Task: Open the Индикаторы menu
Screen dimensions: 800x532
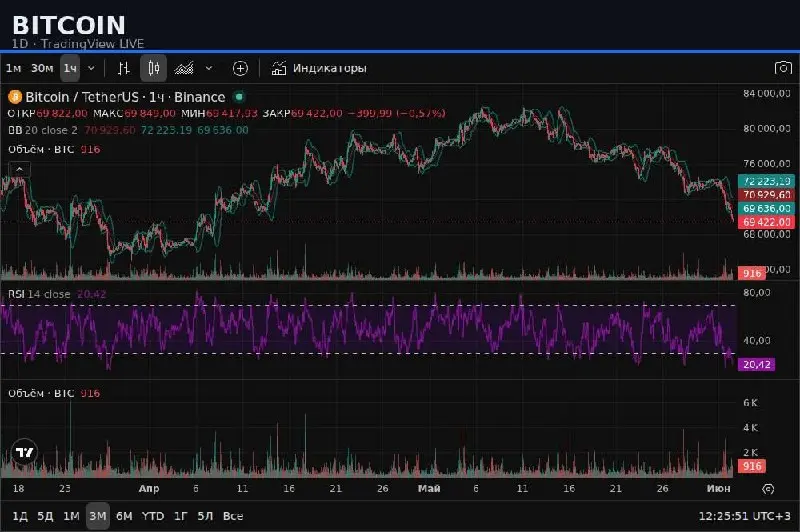Action: pyautogui.click(x=319, y=68)
